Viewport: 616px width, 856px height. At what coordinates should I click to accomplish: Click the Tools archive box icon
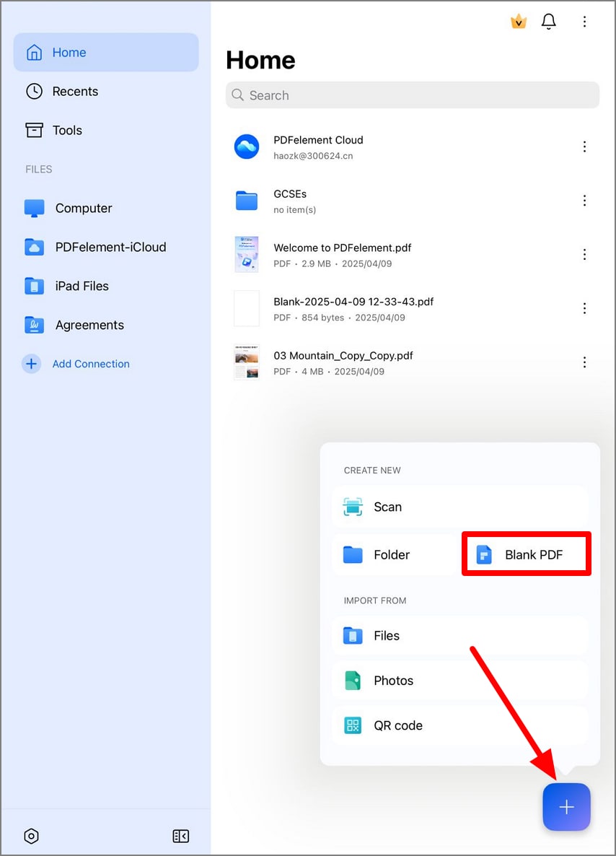pos(35,130)
